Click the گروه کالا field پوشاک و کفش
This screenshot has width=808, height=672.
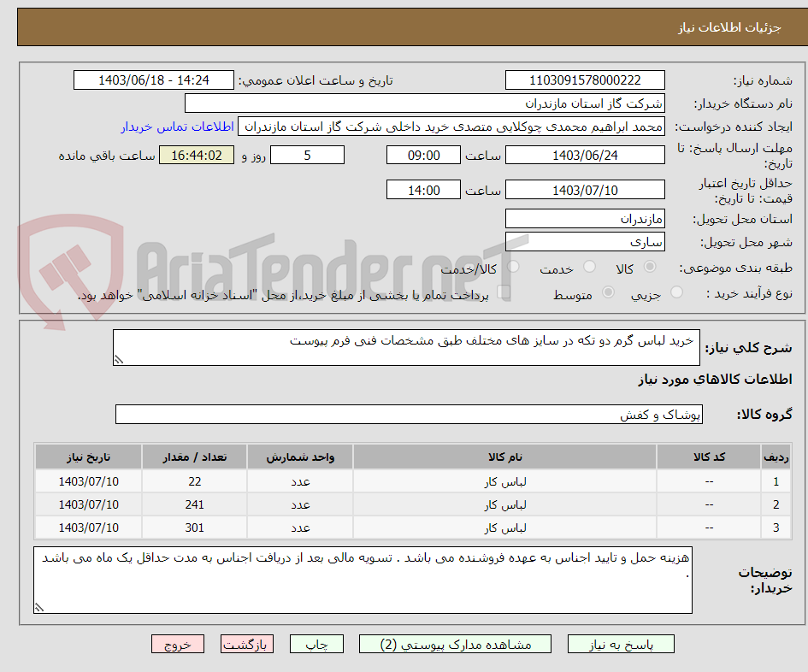(x=409, y=415)
